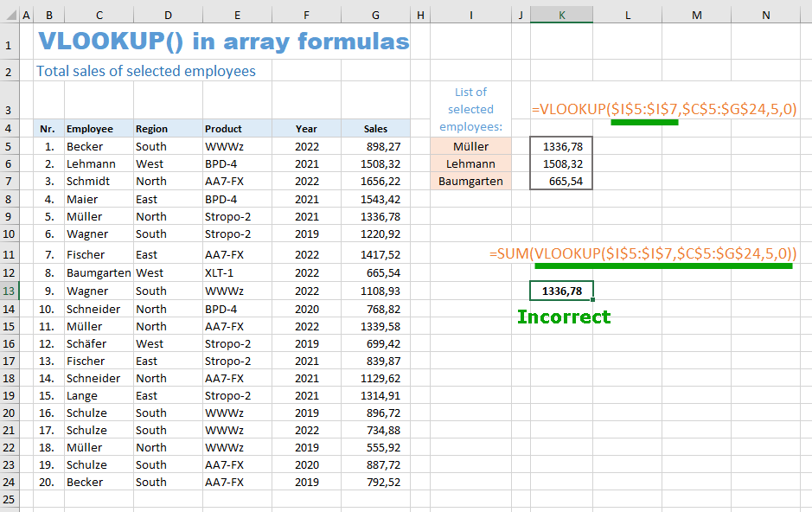Select sales cell 1220,92
This screenshot has width=812, height=512.
point(375,234)
